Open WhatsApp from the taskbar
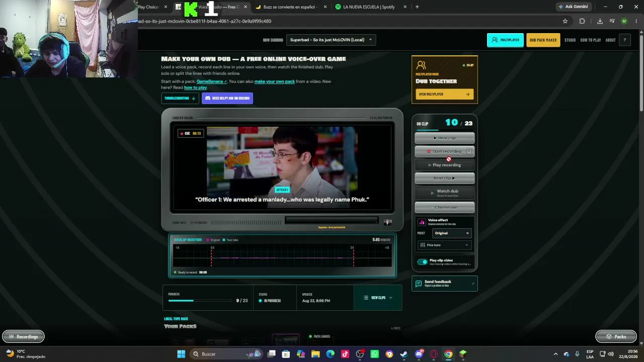 click(374, 354)
